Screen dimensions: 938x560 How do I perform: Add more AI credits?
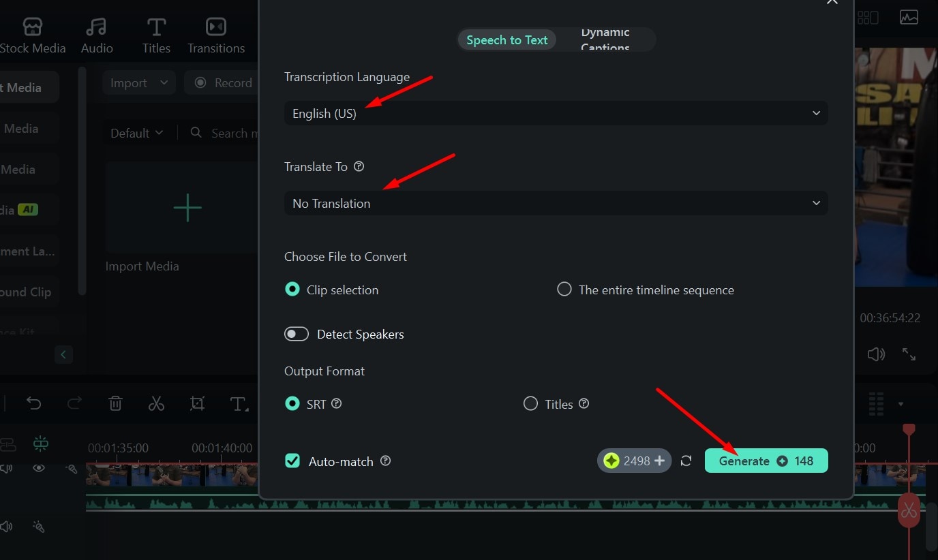(659, 461)
